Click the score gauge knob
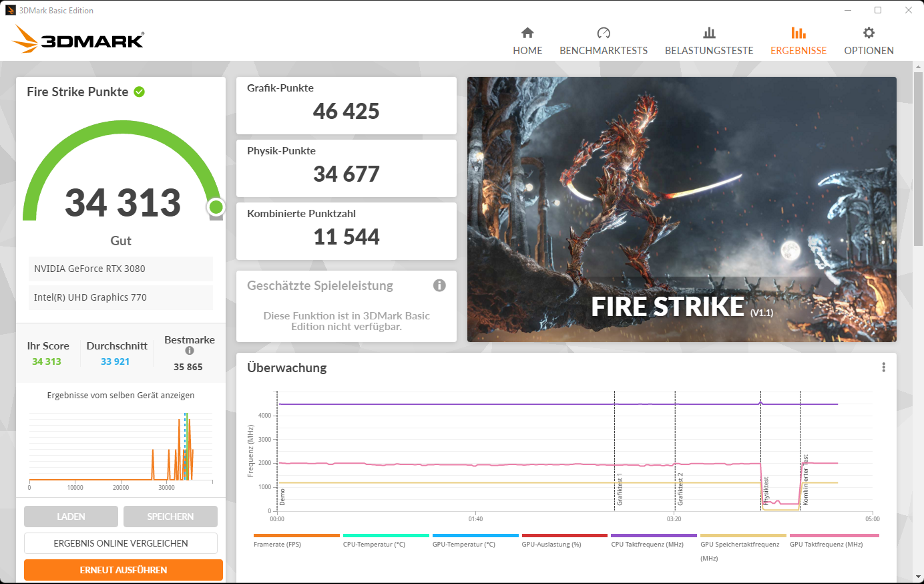 pyautogui.click(x=216, y=207)
